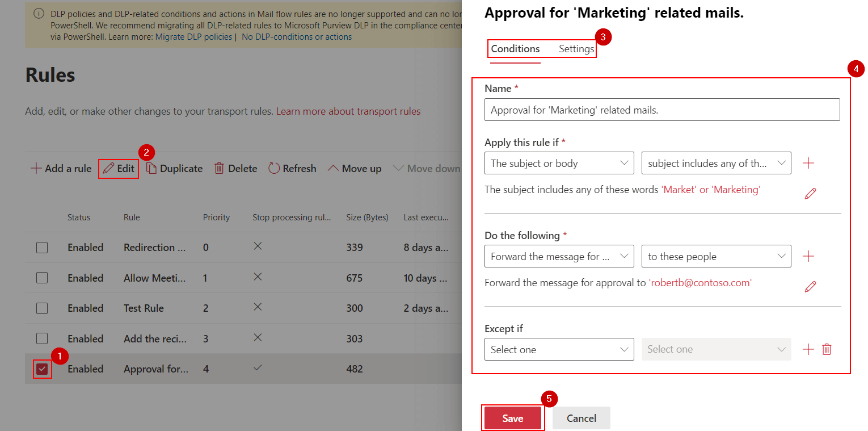Click Move up arrow in toolbar
The image size is (868, 431).
click(x=333, y=169)
